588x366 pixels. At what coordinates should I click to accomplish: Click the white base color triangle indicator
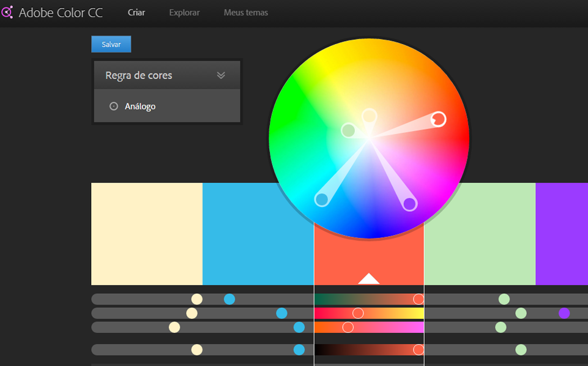pos(369,278)
